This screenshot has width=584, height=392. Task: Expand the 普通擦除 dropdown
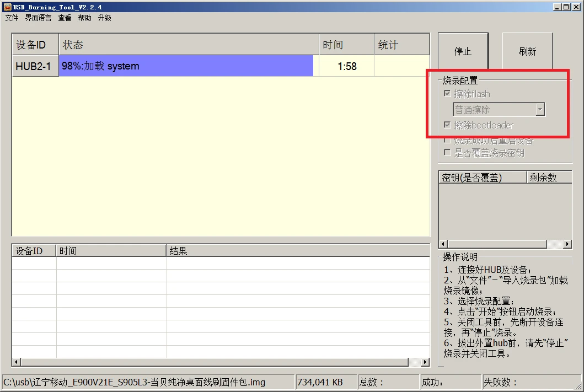[x=540, y=110]
